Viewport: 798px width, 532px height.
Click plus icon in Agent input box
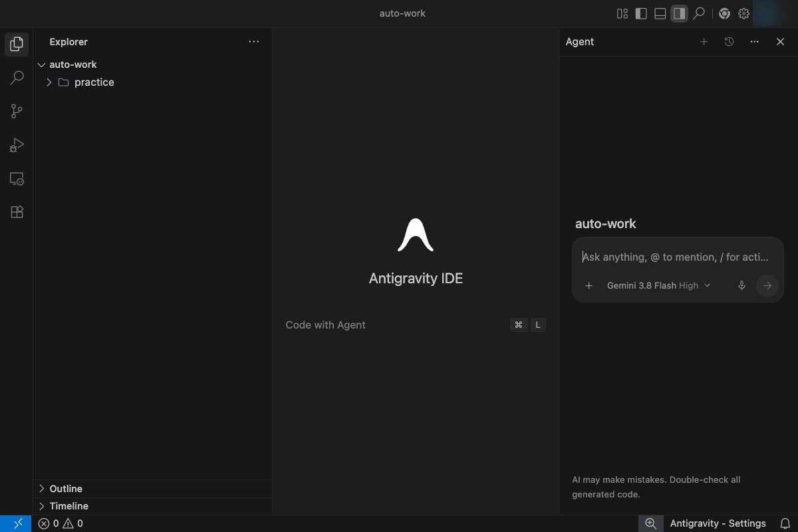coord(589,286)
